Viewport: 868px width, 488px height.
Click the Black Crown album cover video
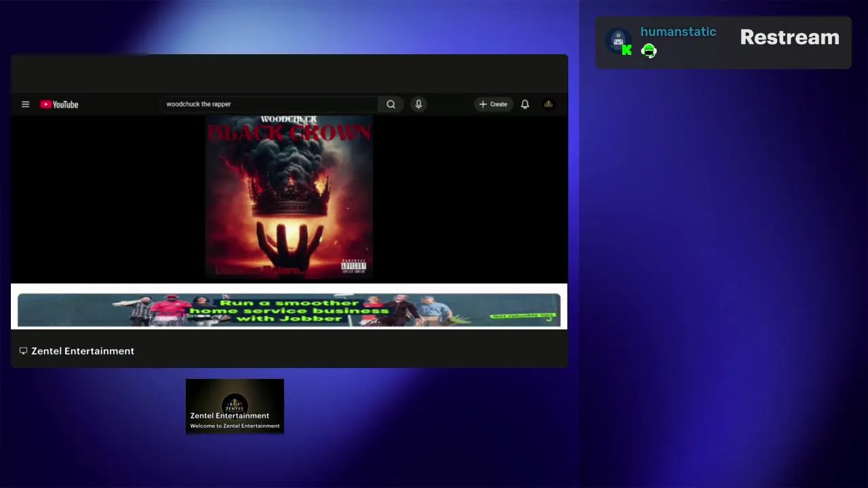pos(289,197)
